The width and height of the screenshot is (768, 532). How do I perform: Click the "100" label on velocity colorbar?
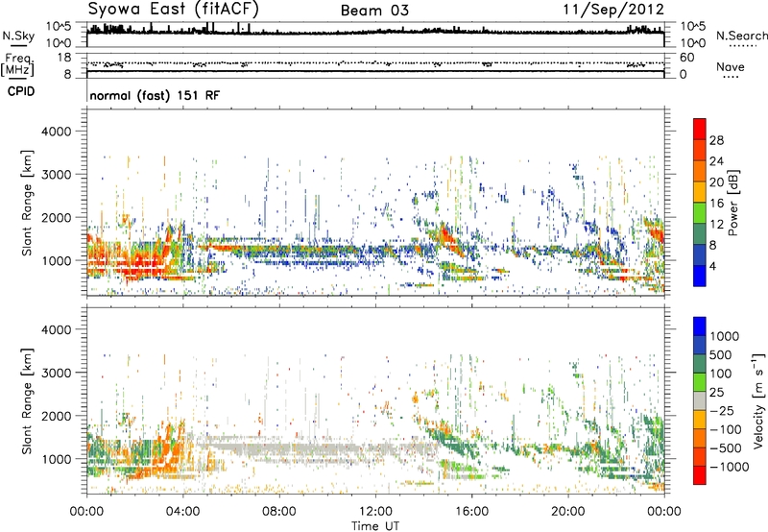721,374
